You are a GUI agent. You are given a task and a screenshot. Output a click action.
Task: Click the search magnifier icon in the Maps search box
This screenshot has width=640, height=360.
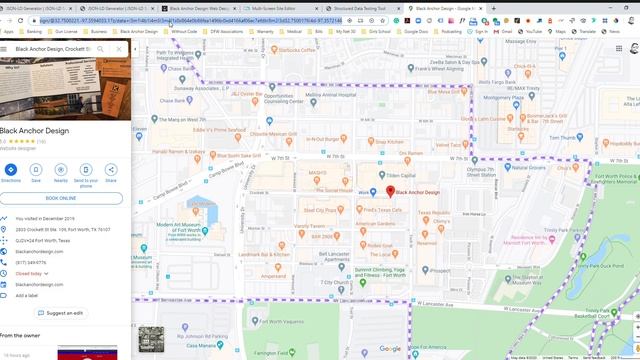[x=100, y=49]
